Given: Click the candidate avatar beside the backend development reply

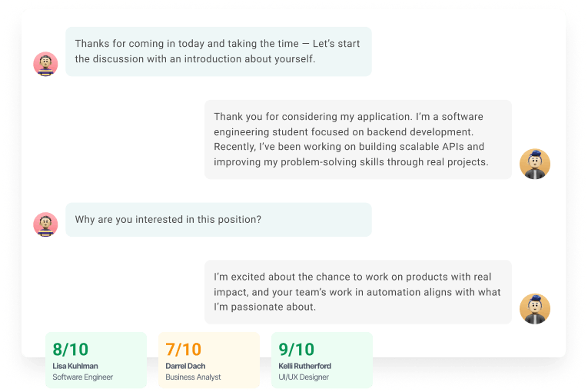Looking at the screenshot, I should (534, 164).
